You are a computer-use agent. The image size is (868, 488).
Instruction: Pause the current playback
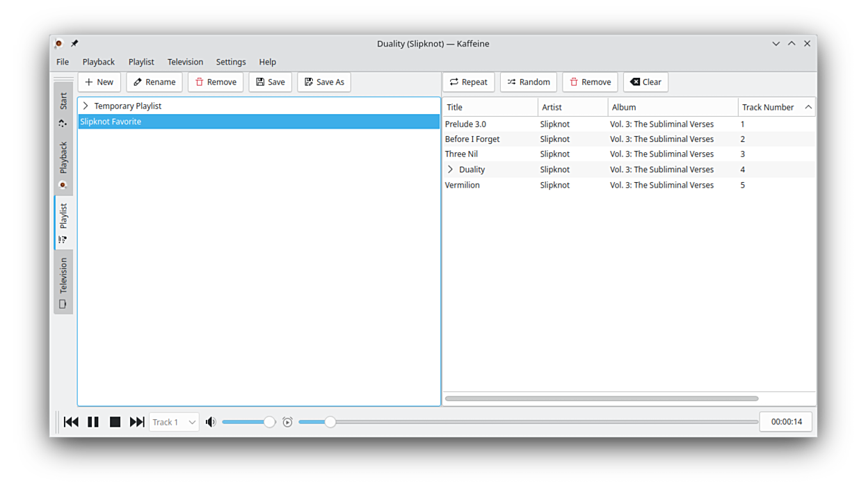[x=93, y=422]
